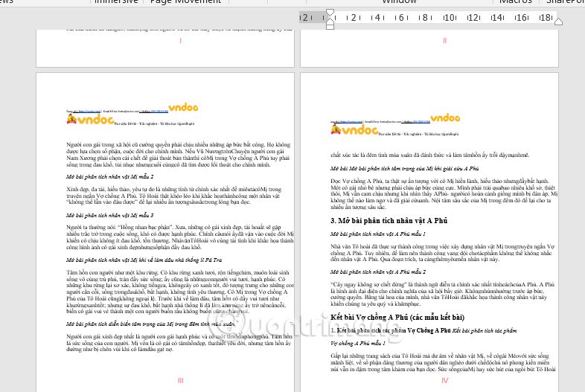Click paragraph starting "Đọc Vợ chồng A Phủ, ta thật sự ấn tượng"
The height and width of the screenshot is (392, 585).
click(x=444, y=194)
